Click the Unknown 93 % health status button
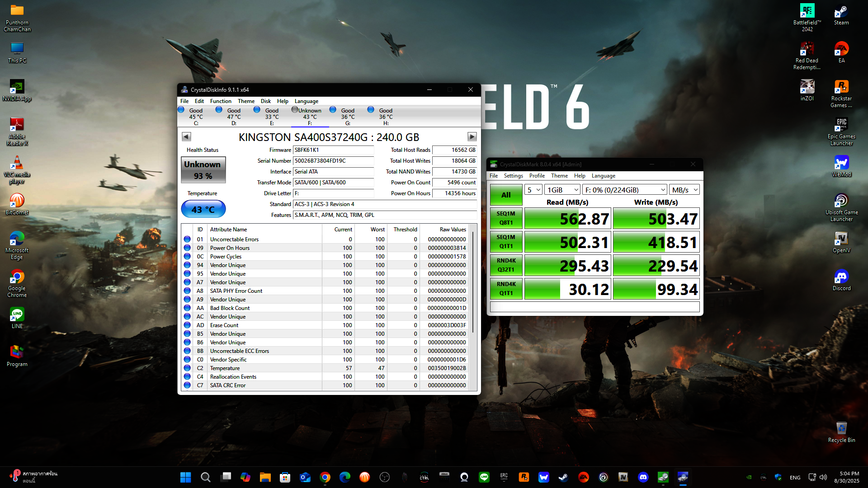Image resolution: width=868 pixels, height=488 pixels. (x=203, y=170)
